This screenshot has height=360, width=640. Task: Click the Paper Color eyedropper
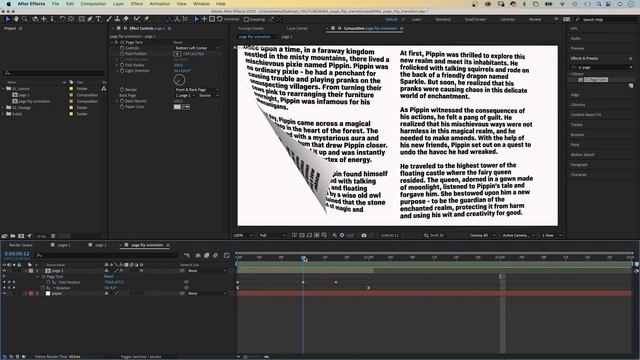tap(186, 107)
